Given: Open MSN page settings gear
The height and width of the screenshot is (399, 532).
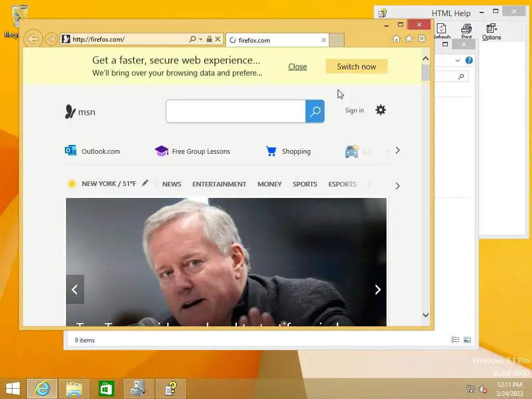Looking at the screenshot, I should (x=381, y=110).
